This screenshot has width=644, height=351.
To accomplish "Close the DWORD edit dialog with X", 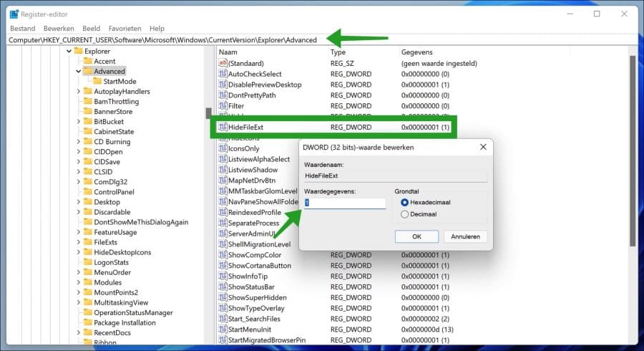I will [x=483, y=147].
